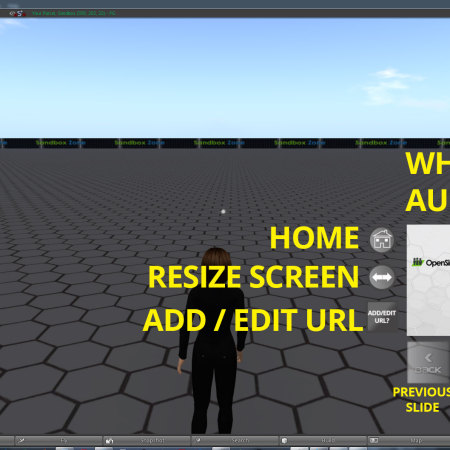The height and width of the screenshot is (450, 450).
Task: Select the OpenSim slide on the presentation screen
Action: click(x=428, y=280)
